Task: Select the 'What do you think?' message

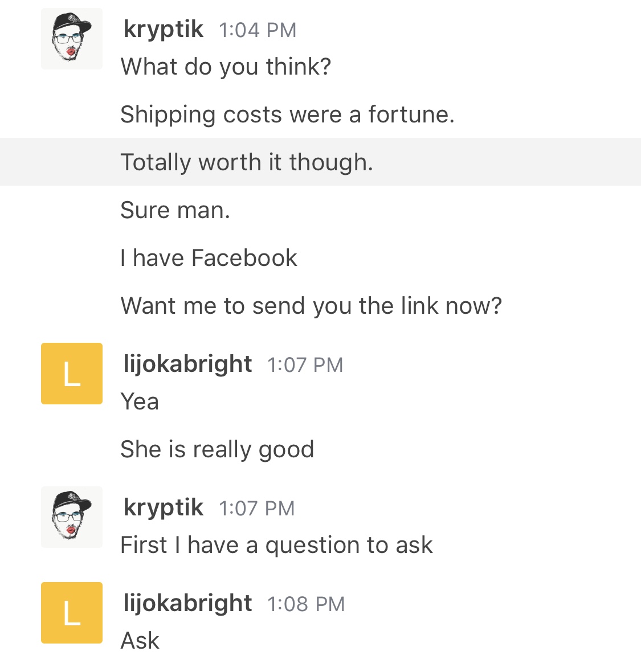Action: tap(226, 67)
